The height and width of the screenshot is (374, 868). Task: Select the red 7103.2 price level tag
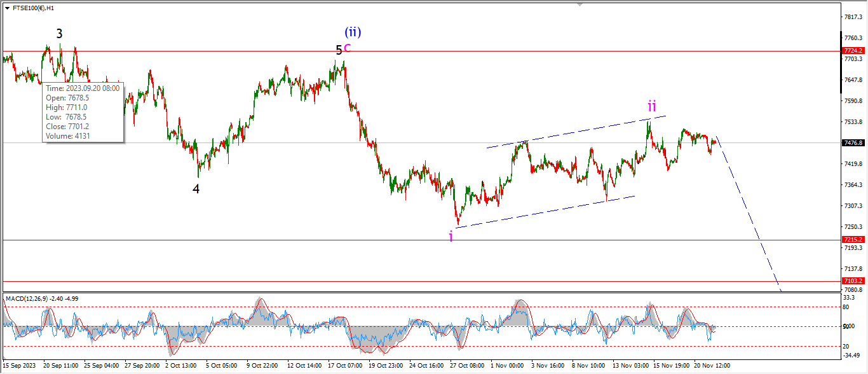pos(852,280)
